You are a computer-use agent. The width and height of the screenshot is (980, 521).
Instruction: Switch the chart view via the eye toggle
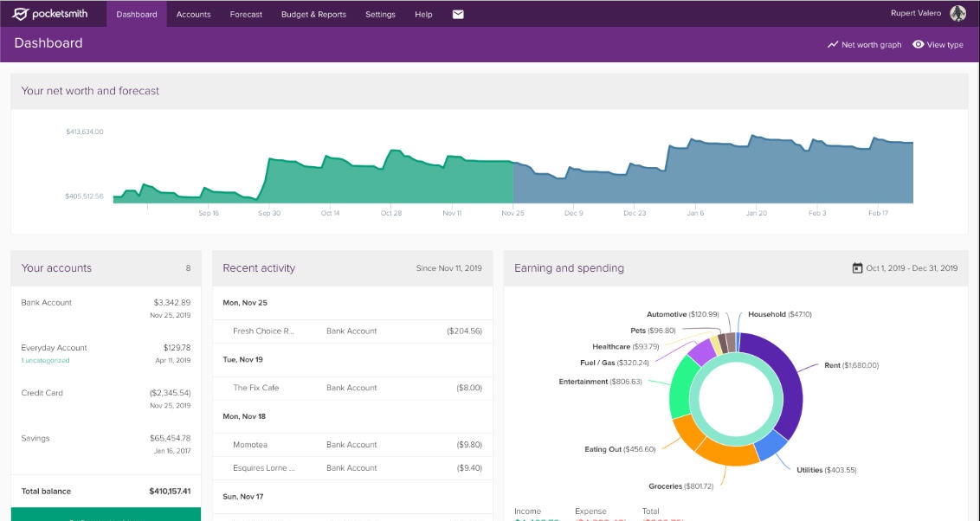pyautogui.click(x=917, y=44)
